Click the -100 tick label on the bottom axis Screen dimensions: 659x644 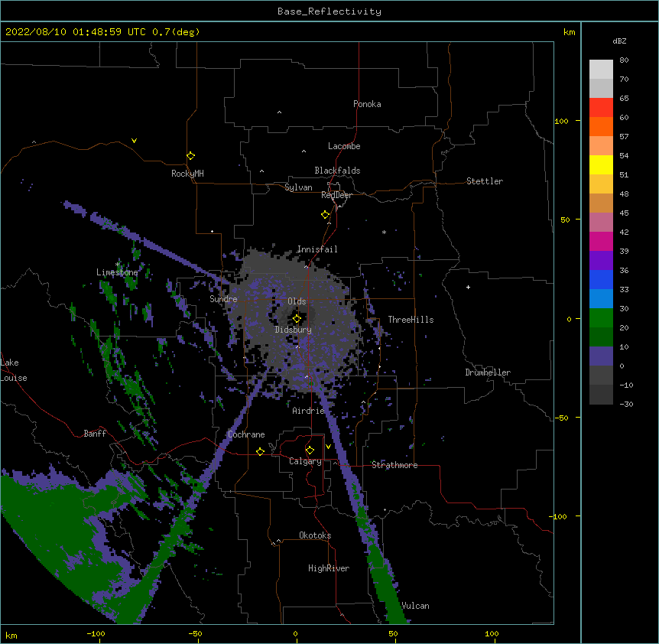pyautogui.click(x=96, y=633)
